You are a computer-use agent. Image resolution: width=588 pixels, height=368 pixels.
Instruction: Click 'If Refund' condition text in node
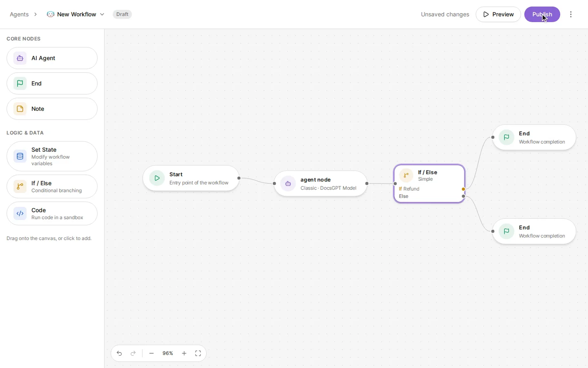point(409,189)
